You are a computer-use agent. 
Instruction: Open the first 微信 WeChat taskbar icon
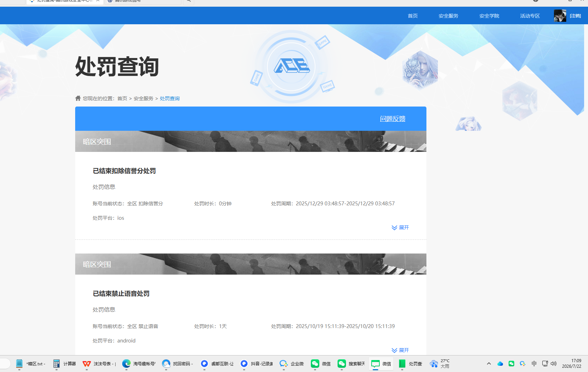tap(321, 364)
